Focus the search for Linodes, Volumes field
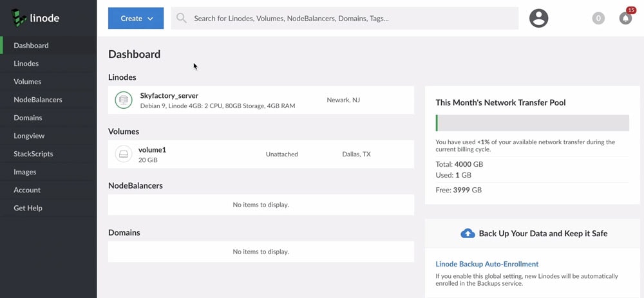Screen dimensions: 644x298 345,18
